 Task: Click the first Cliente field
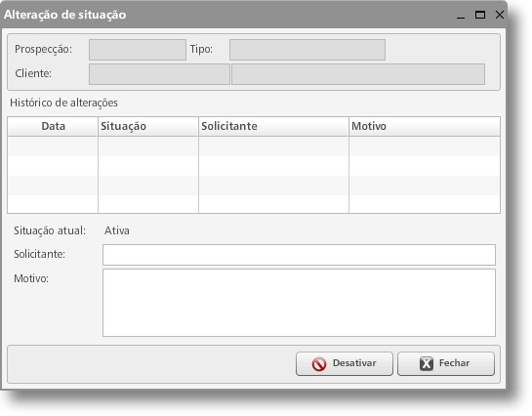tap(159, 74)
